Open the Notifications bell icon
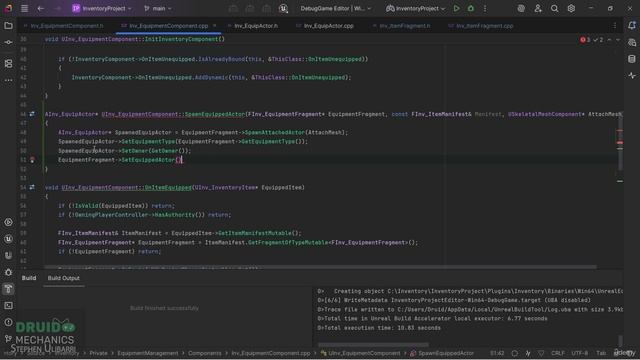 coord(632,25)
